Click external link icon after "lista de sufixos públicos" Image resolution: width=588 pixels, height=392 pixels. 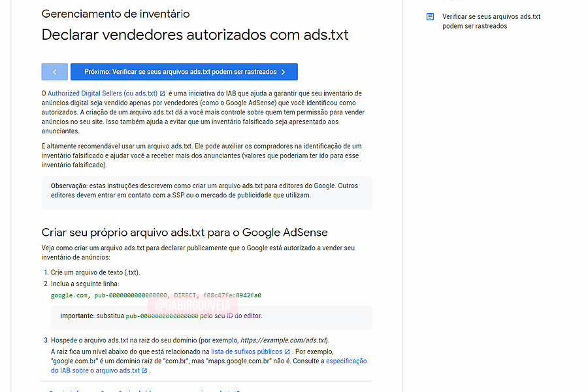click(x=286, y=351)
